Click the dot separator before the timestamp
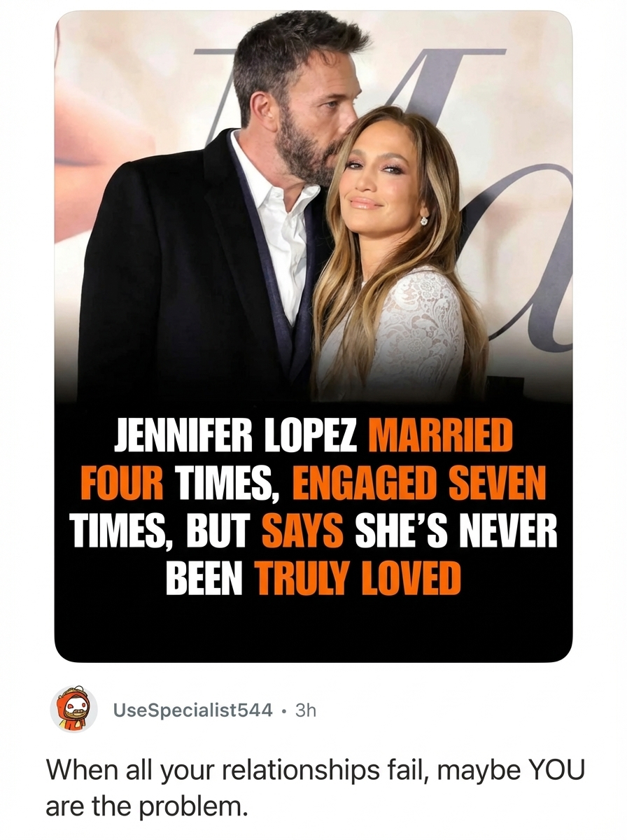The image size is (627, 840). [x=283, y=710]
